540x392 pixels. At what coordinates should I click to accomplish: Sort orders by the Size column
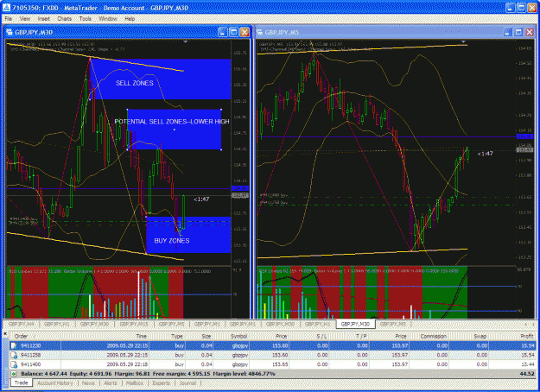[200, 336]
